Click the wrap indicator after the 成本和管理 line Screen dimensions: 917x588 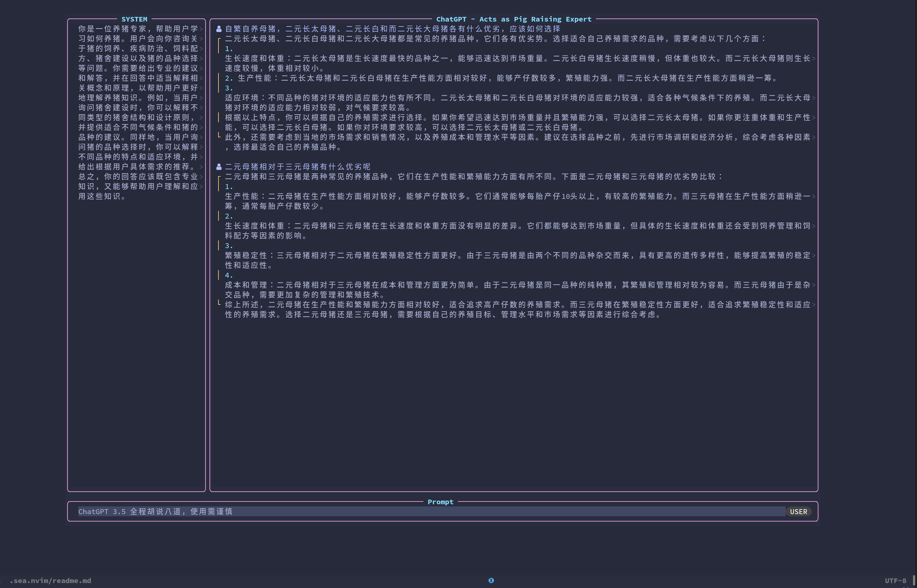click(813, 285)
